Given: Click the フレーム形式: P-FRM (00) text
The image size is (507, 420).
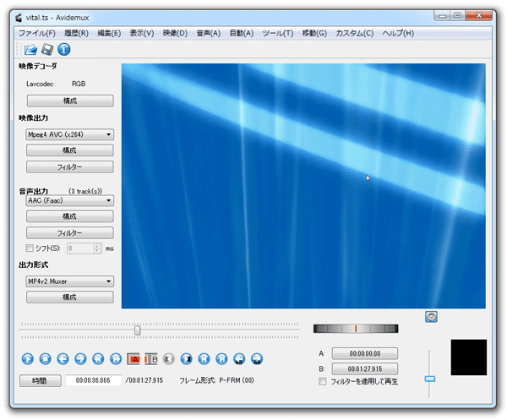Looking at the screenshot, I should pos(216,380).
